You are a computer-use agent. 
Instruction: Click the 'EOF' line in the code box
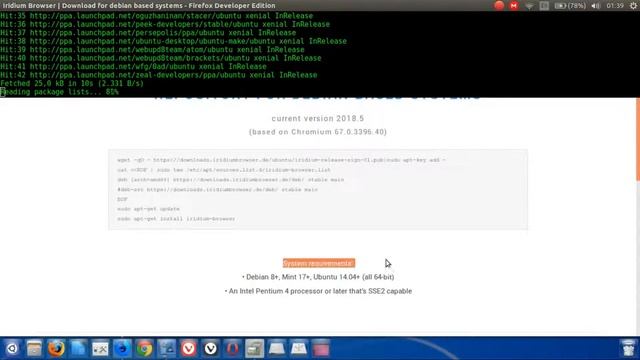122,199
